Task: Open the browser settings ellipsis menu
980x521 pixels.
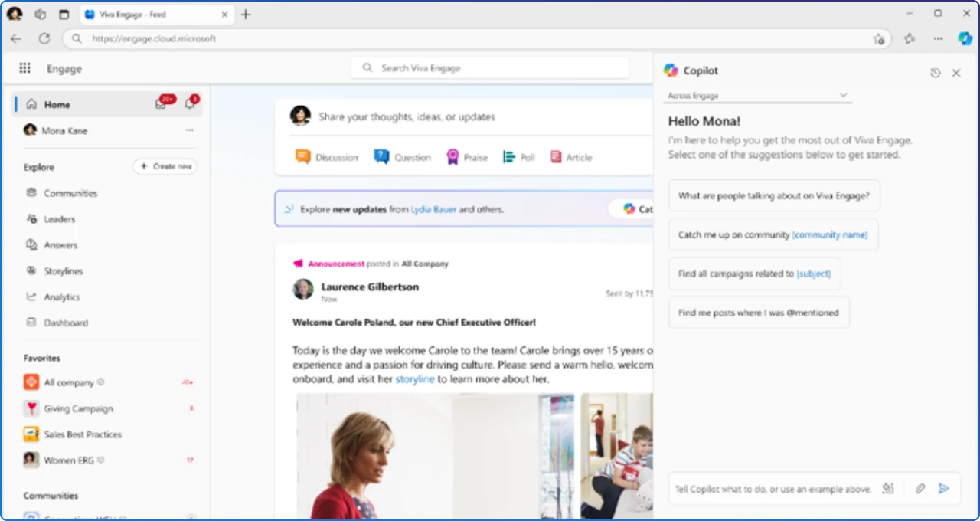Action: [x=937, y=38]
